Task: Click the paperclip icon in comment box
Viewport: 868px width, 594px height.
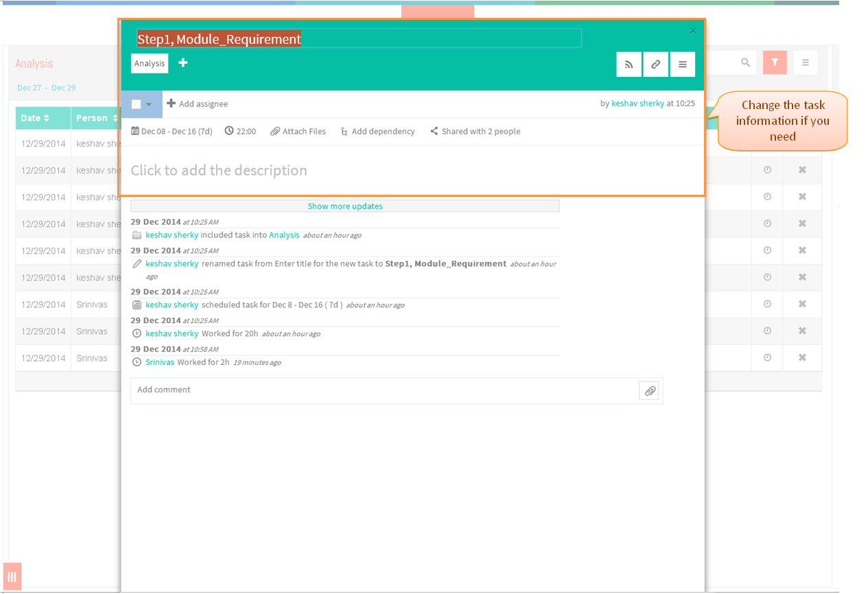Action: [649, 391]
